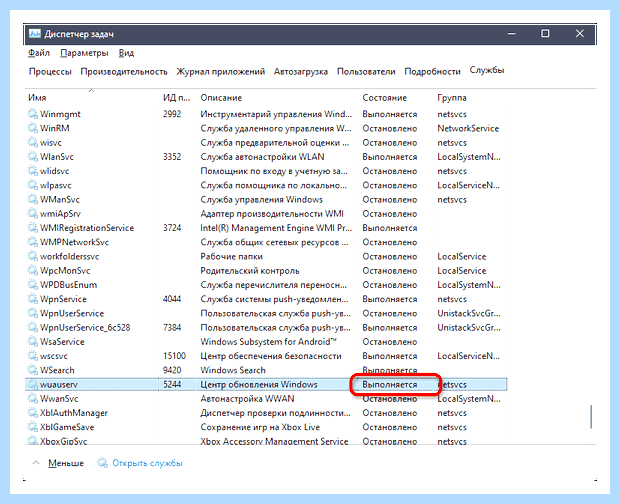Click NetworkService group in WinRM row
The height and width of the screenshot is (504, 620).
click(468, 128)
